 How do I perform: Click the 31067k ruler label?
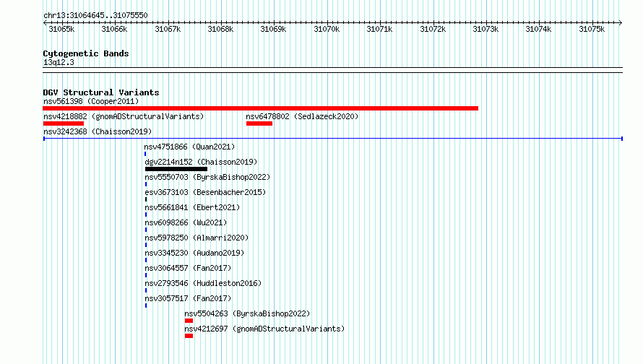pos(168,29)
